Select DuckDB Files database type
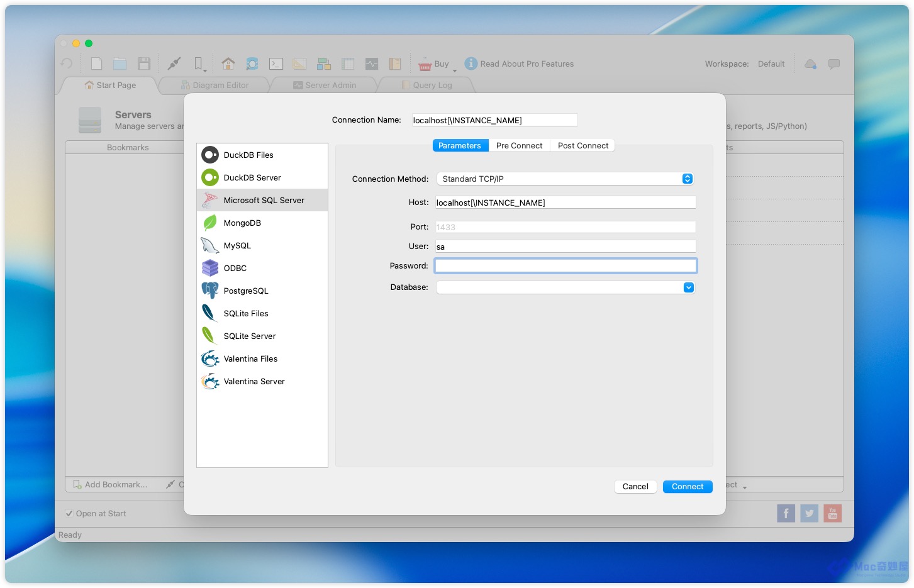This screenshot has height=588, width=914. click(x=262, y=155)
